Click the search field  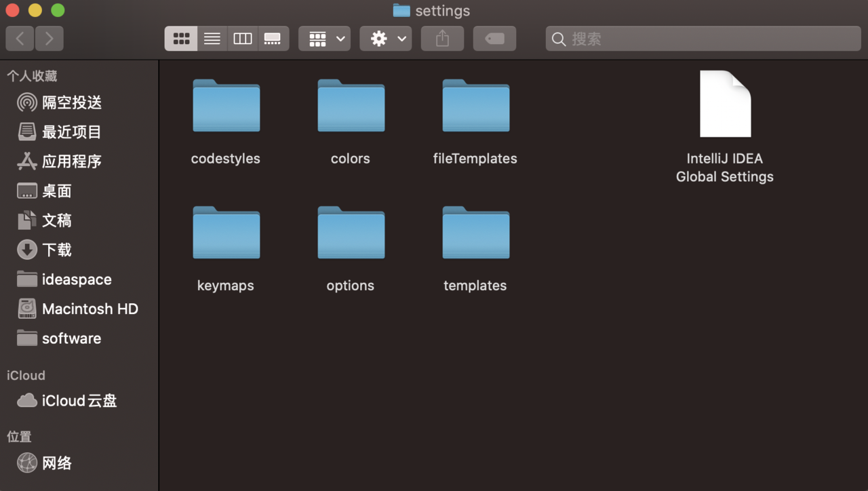(703, 39)
